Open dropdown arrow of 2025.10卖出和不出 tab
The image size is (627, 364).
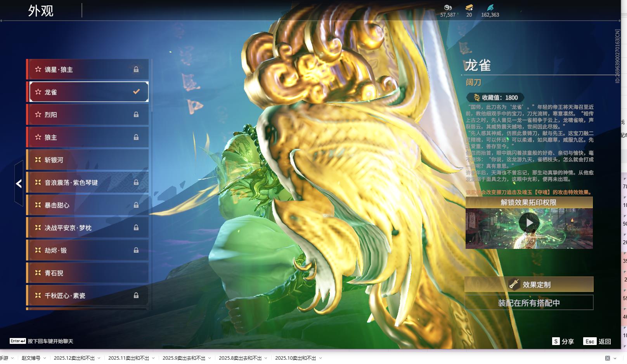click(x=320, y=358)
